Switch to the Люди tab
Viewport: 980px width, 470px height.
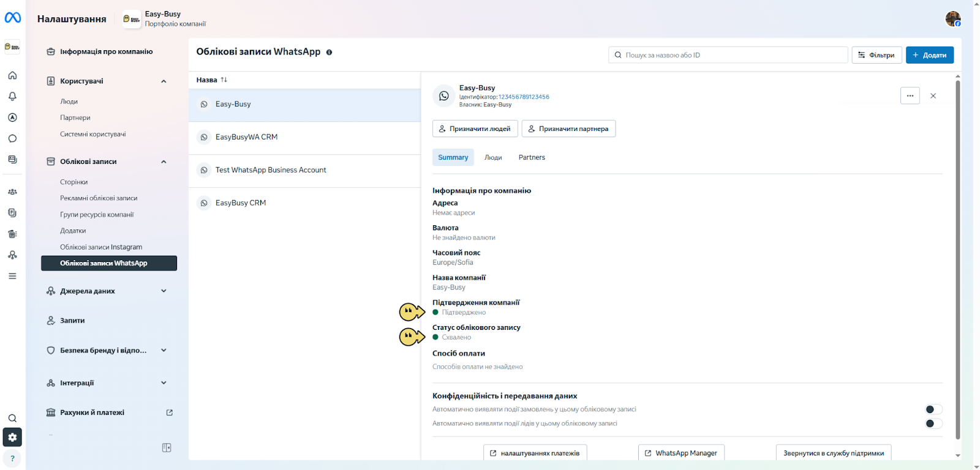(493, 157)
